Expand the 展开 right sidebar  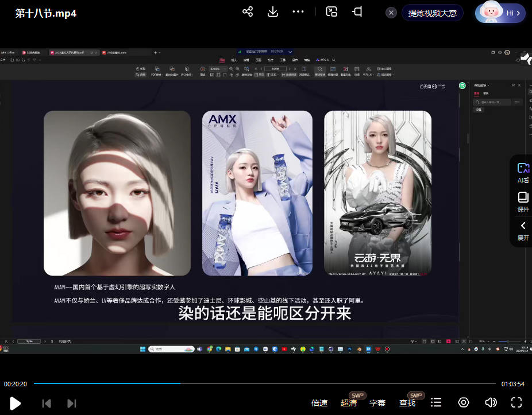click(x=522, y=230)
